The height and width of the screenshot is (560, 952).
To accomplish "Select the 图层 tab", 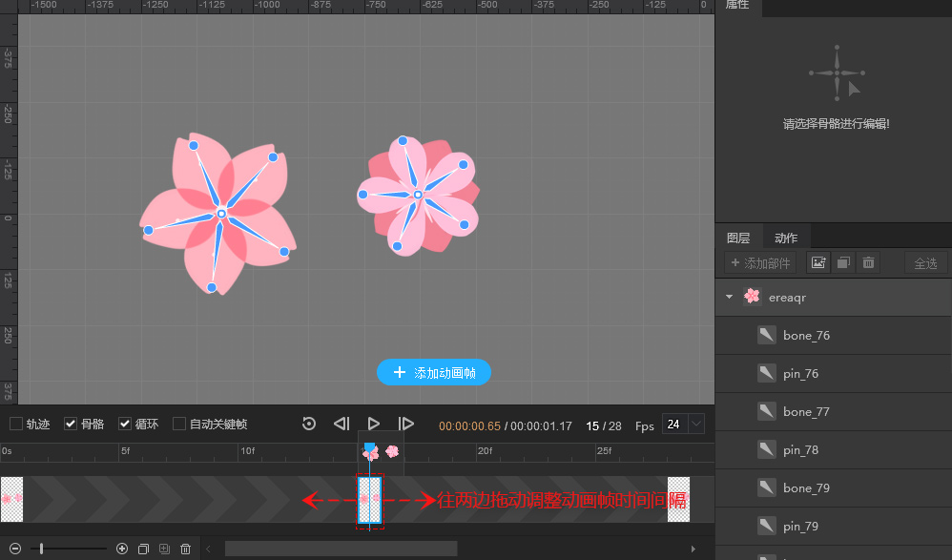I will point(738,238).
